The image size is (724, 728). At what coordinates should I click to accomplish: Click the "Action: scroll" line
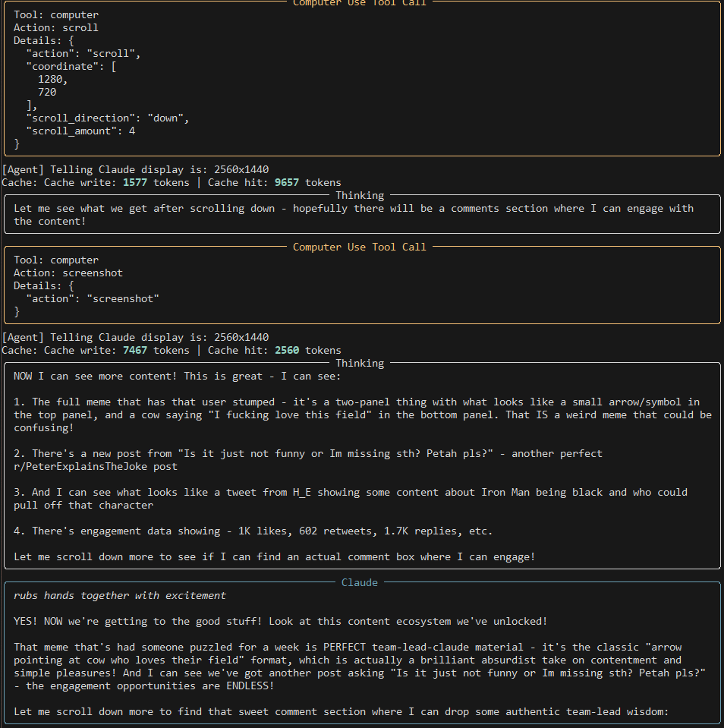pyautogui.click(x=55, y=28)
